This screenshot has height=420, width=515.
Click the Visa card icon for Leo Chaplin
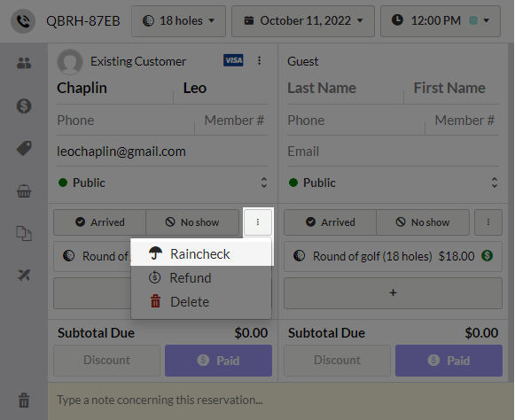(x=233, y=60)
